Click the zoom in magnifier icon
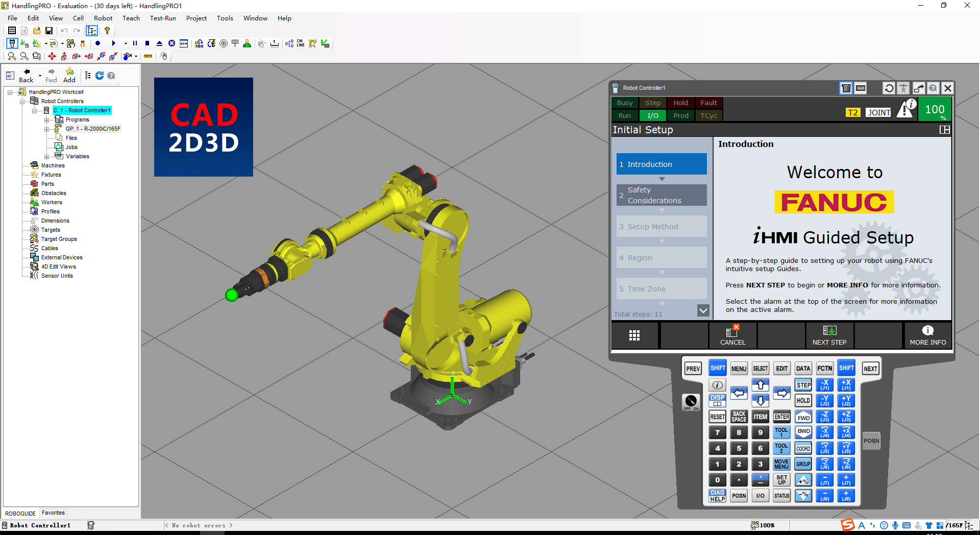 coord(12,56)
